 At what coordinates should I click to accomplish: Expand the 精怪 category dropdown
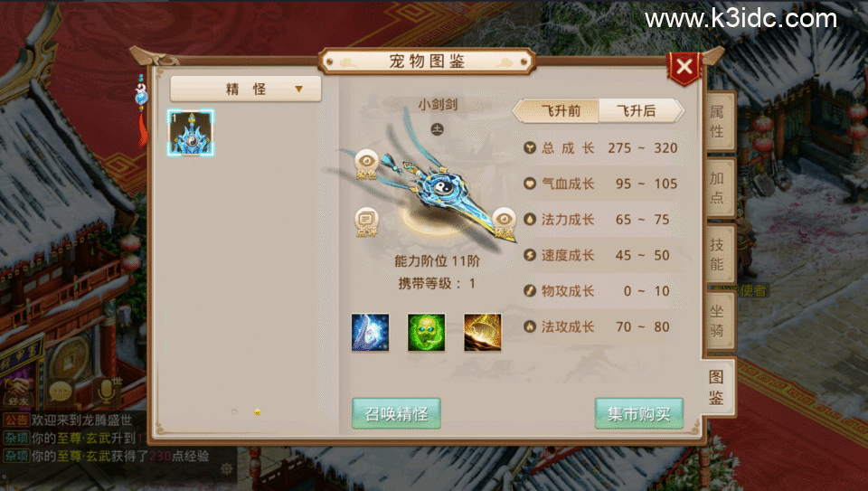tap(246, 89)
